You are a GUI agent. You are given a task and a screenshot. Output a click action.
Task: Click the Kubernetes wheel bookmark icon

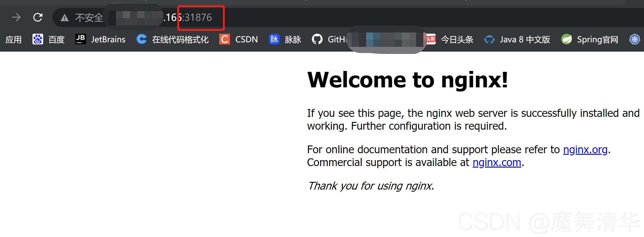635,39
